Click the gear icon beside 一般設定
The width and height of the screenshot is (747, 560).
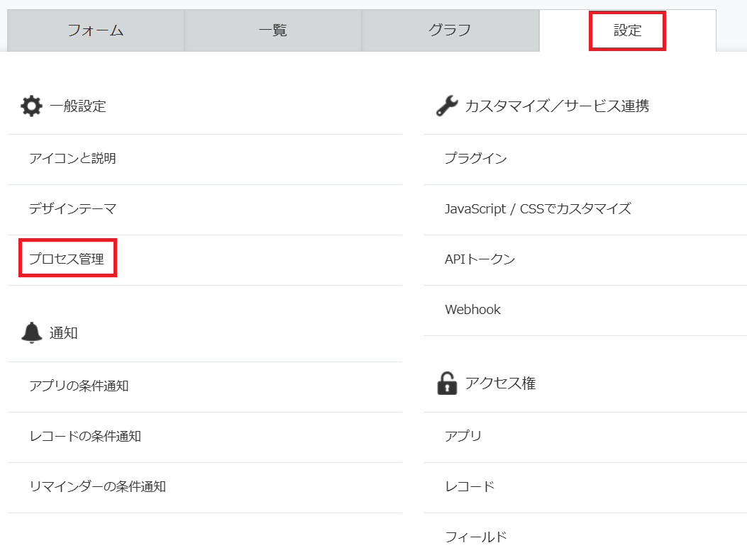coord(31,106)
